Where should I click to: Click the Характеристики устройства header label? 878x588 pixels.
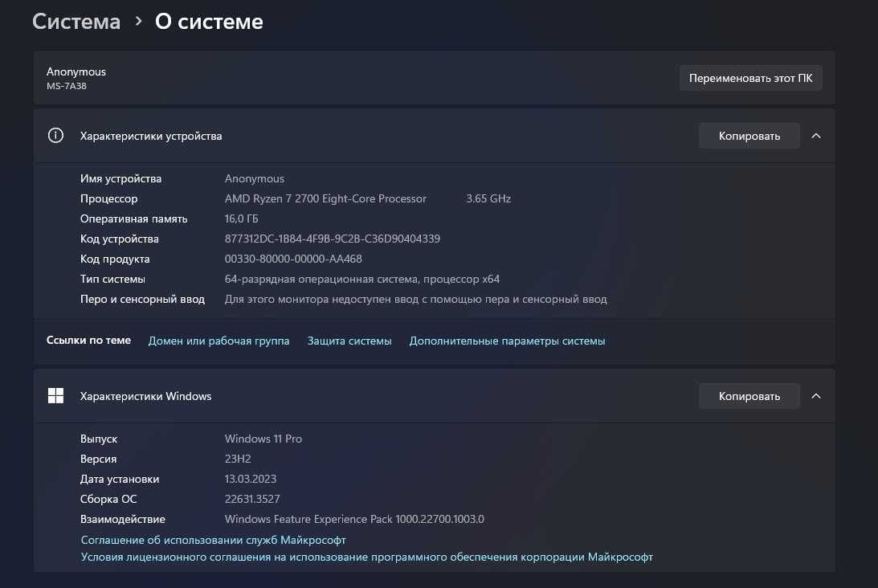(x=151, y=136)
